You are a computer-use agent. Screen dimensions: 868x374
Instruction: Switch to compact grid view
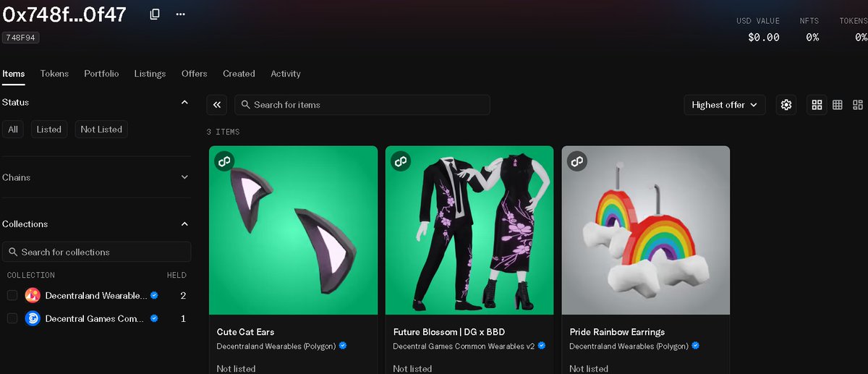coord(838,105)
